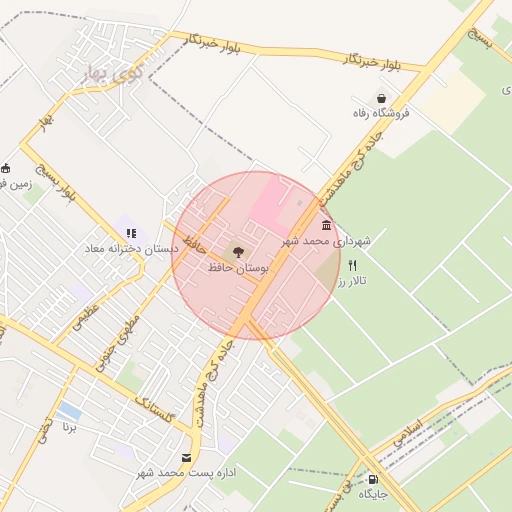Select the Mohammadshahr municipality building icon
512x512 pixels.
pyautogui.click(x=327, y=225)
